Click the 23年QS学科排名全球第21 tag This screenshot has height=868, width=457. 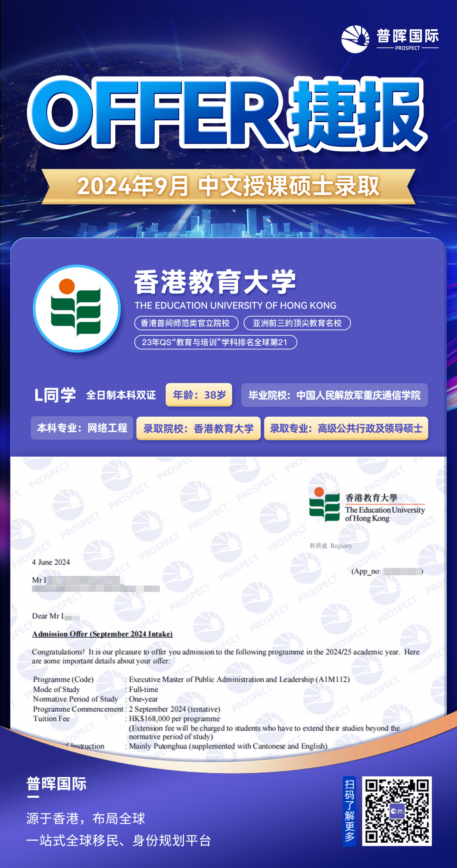[x=216, y=342]
